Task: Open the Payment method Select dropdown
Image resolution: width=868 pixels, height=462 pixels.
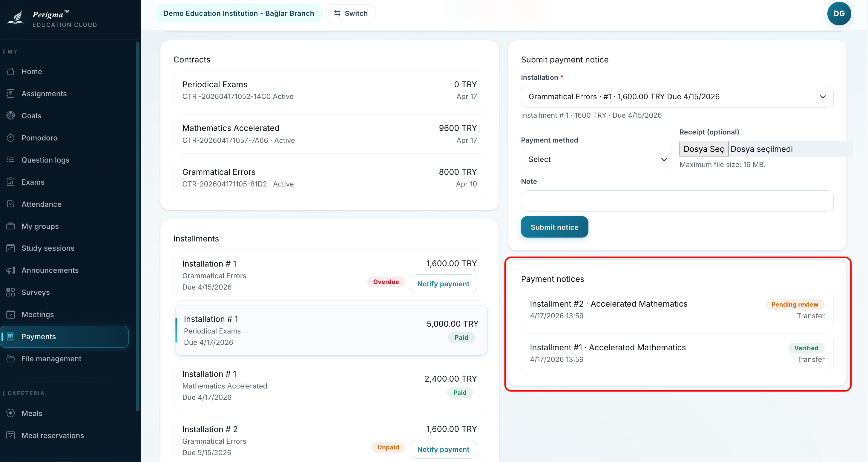Action: (x=597, y=160)
